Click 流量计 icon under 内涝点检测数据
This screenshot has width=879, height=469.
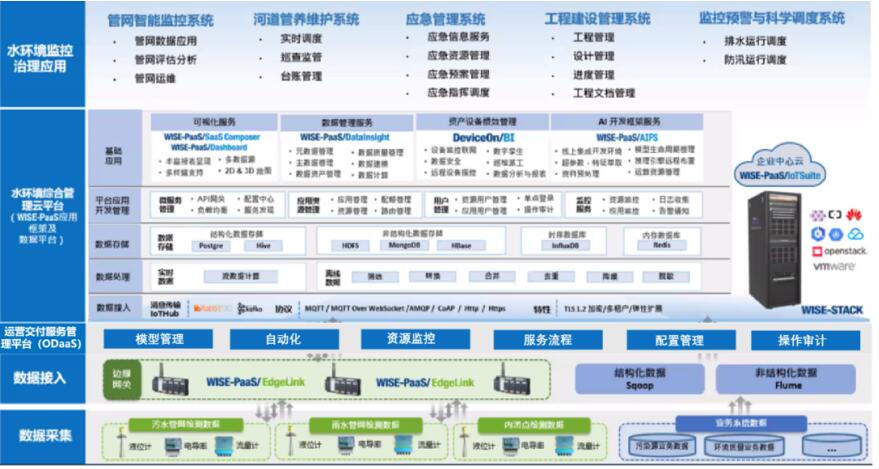(565, 446)
